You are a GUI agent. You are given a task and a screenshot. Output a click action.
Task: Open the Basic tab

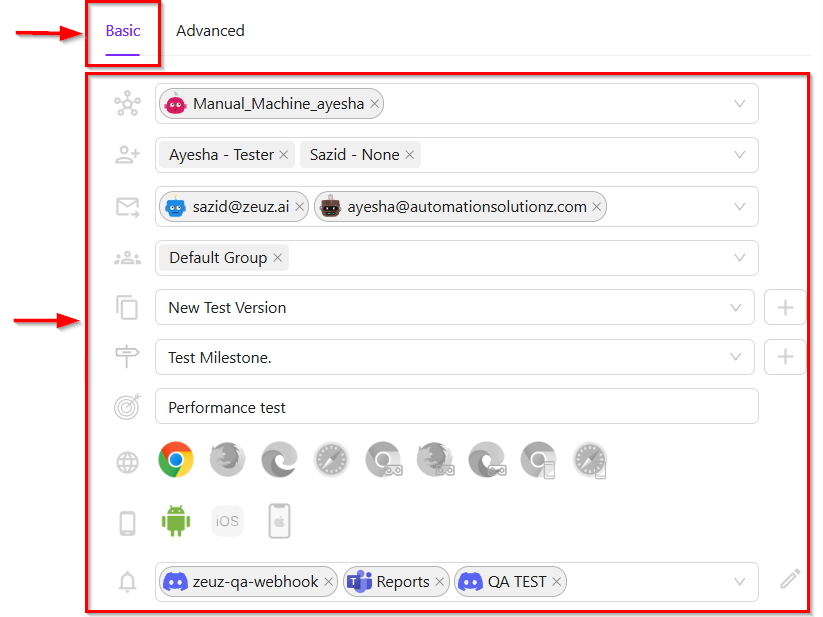click(x=123, y=31)
